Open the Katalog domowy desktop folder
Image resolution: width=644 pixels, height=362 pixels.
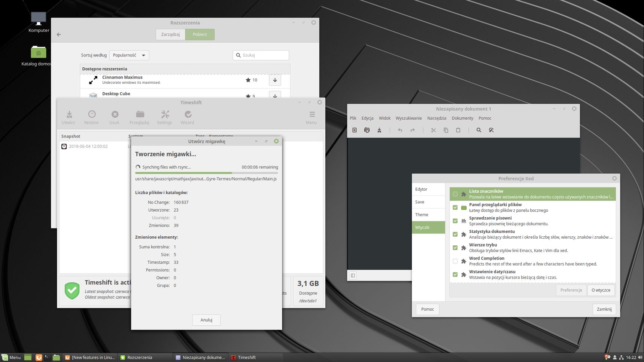click(38, 55)
